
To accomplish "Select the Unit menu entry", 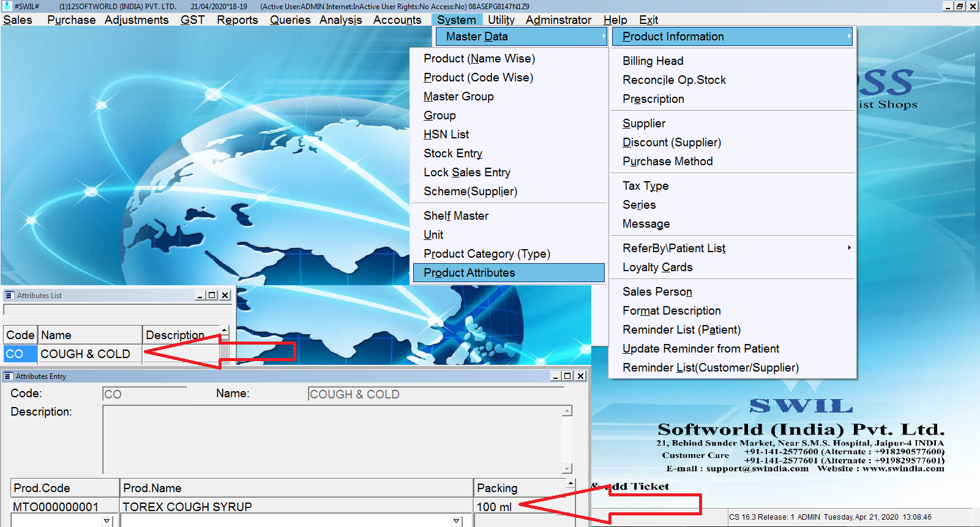I will (433, 235).
